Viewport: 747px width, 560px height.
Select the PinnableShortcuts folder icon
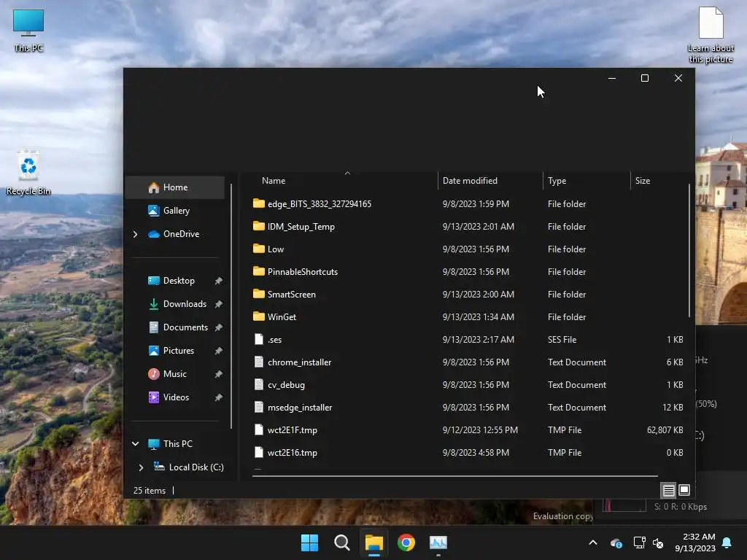point(259,271)
